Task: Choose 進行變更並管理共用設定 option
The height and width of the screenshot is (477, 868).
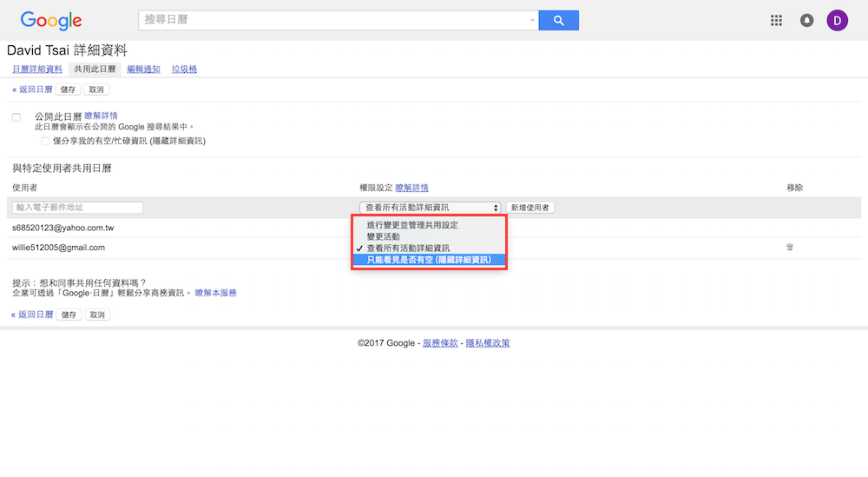Action: (412, 225)
